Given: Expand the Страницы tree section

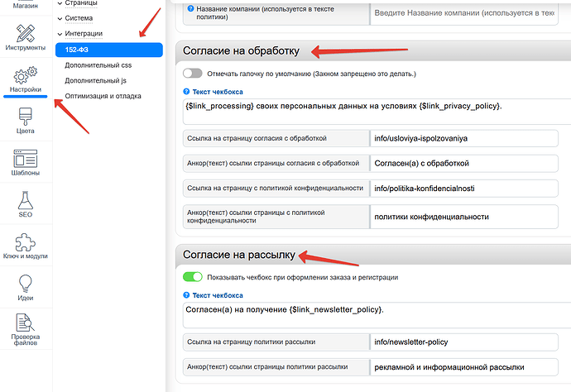Looking at the screenshot, I should tap(59, 3).
